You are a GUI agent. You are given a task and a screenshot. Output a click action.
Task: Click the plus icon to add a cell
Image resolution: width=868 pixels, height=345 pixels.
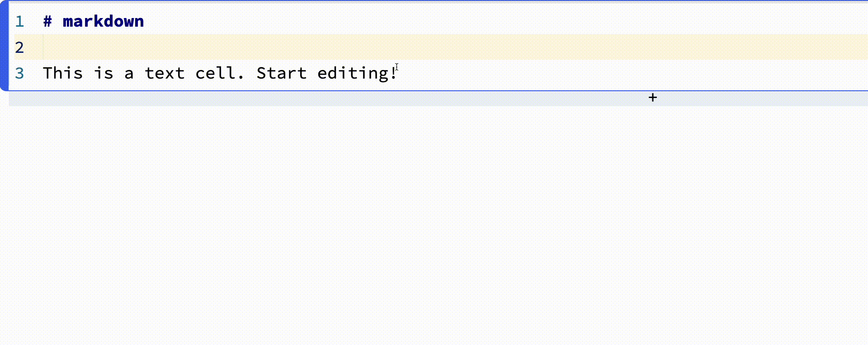(652, 98)
